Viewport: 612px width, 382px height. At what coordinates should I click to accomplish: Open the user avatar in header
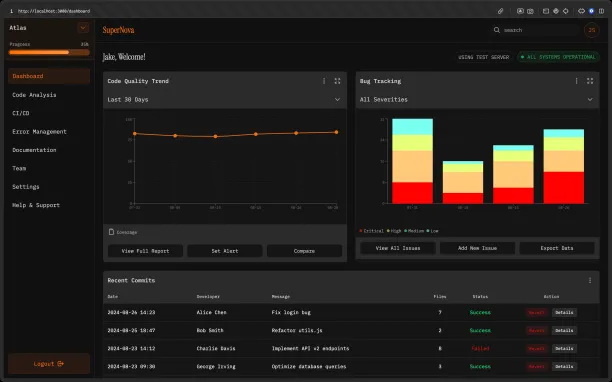click(x=592, y=30)
